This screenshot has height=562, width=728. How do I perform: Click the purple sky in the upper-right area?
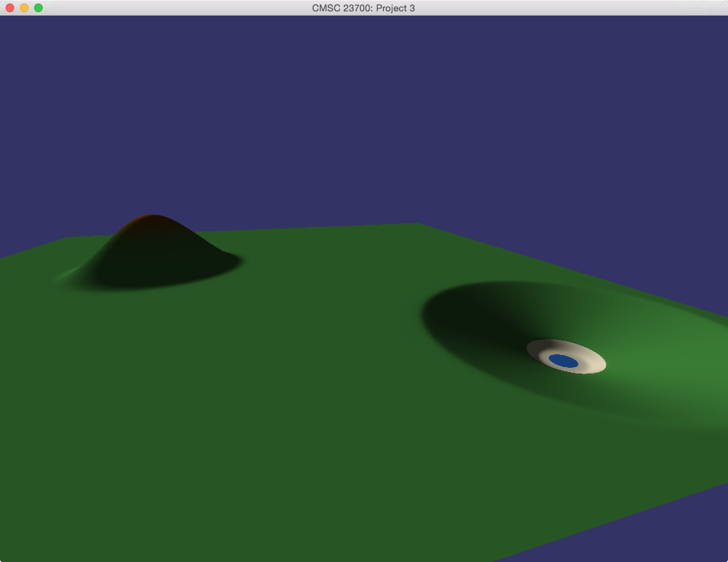pos(604,107)
